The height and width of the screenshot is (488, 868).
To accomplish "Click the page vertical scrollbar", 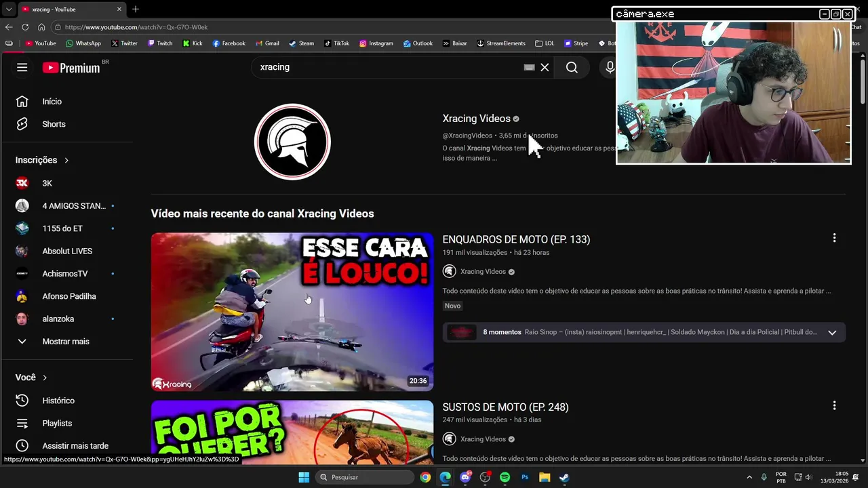I will click(x=863, y=81).
